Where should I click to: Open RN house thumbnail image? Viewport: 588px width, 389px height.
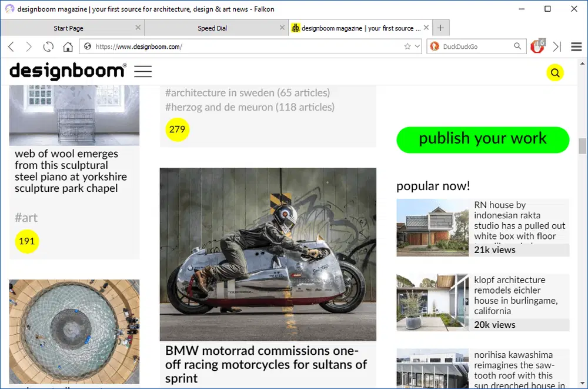(x=432, y=228)
